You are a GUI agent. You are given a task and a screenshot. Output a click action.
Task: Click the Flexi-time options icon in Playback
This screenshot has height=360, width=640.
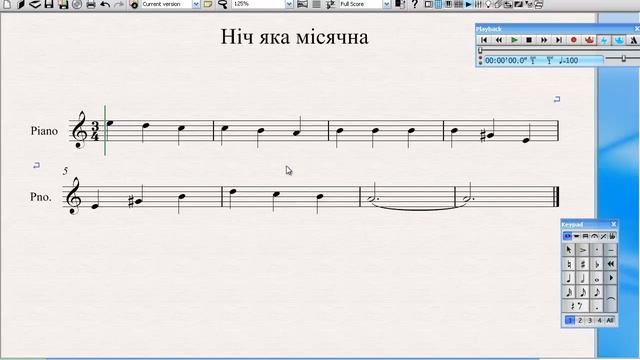pos(589,40)
